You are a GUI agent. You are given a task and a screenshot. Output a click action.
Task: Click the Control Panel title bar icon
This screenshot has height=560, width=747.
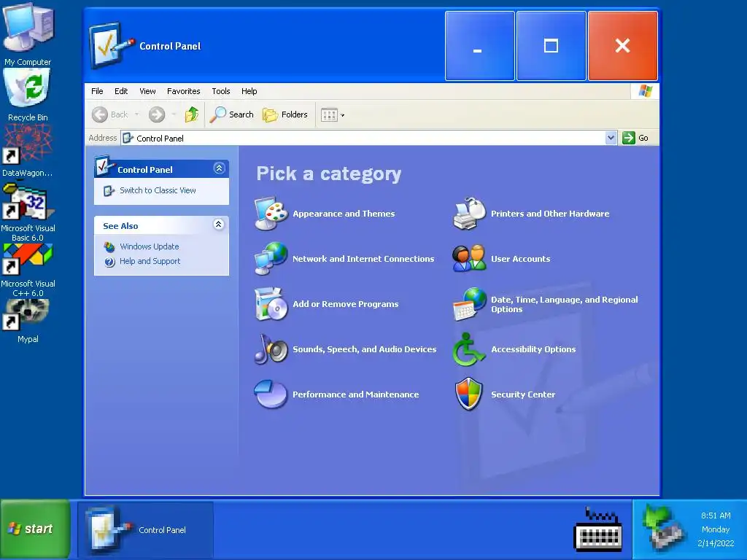(x=111, y=45)
